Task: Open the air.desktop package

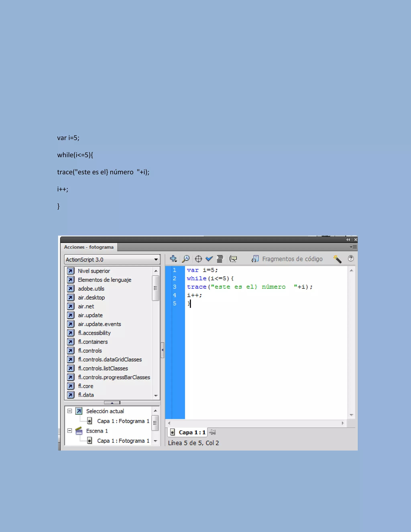Action: [91, 298]
